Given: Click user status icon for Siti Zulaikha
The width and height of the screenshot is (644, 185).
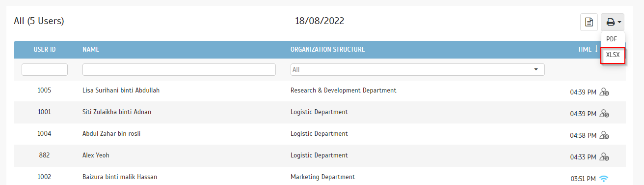Looking at the screenshot, I should 604,114.
